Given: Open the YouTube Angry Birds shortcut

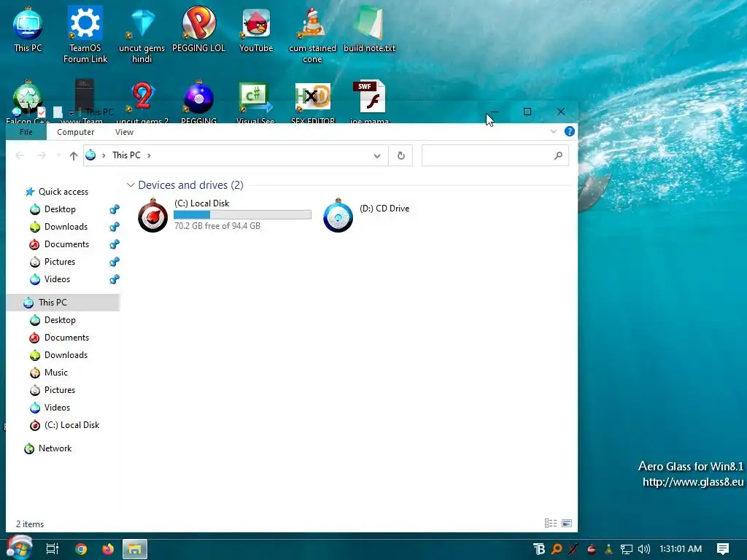Looking at the screenshot, I should (256, 29).
